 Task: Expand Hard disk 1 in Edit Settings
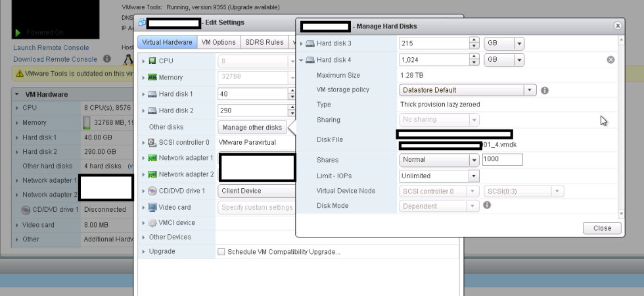point(143,94)
